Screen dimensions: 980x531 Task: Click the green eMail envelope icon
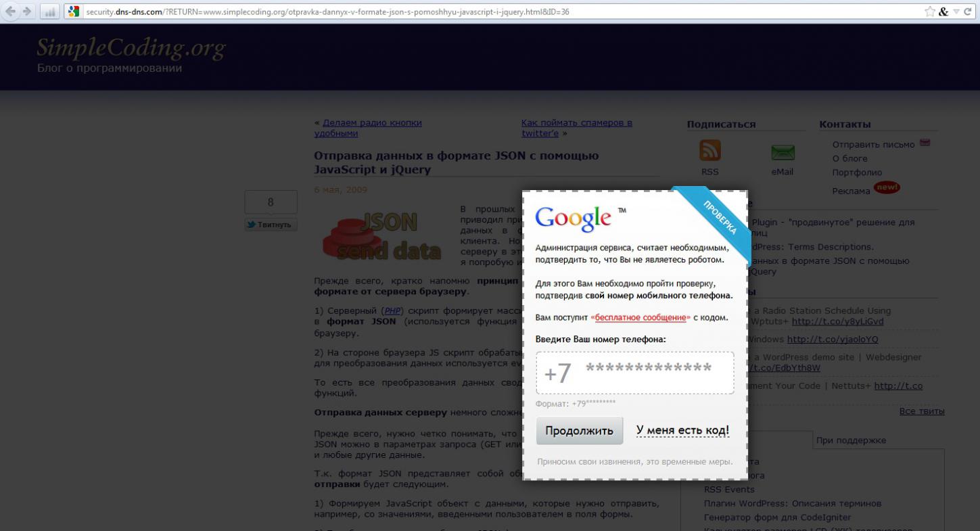point(783,153)
